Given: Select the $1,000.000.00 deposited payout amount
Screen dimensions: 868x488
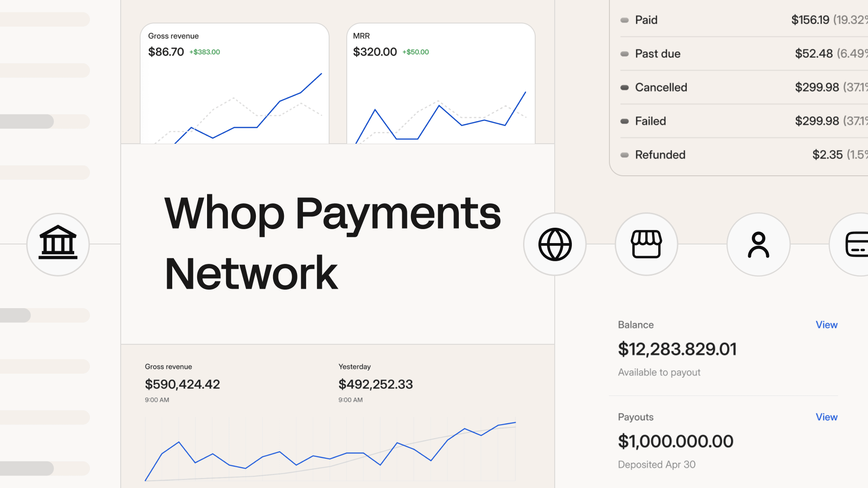Looking at the screenshot, I should pyautogui.click(x=675, y=441).
